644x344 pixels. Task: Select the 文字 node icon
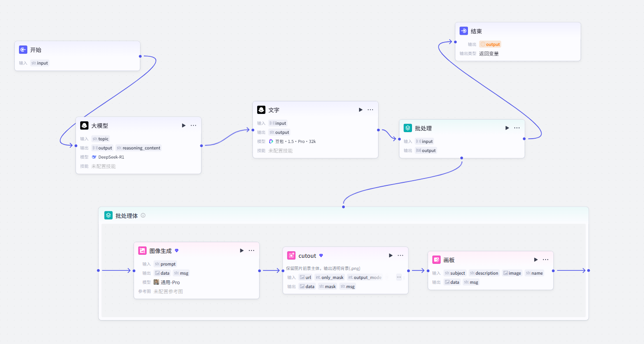click(x=261, y=110)
